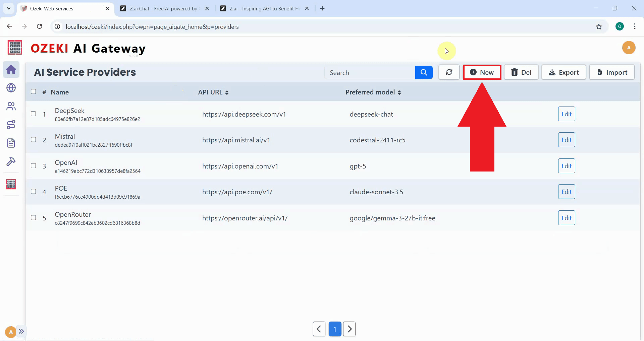Check the DeepSeek row checkbox
Viewport: 644px width, 341px height.
(x=33, y=114)
